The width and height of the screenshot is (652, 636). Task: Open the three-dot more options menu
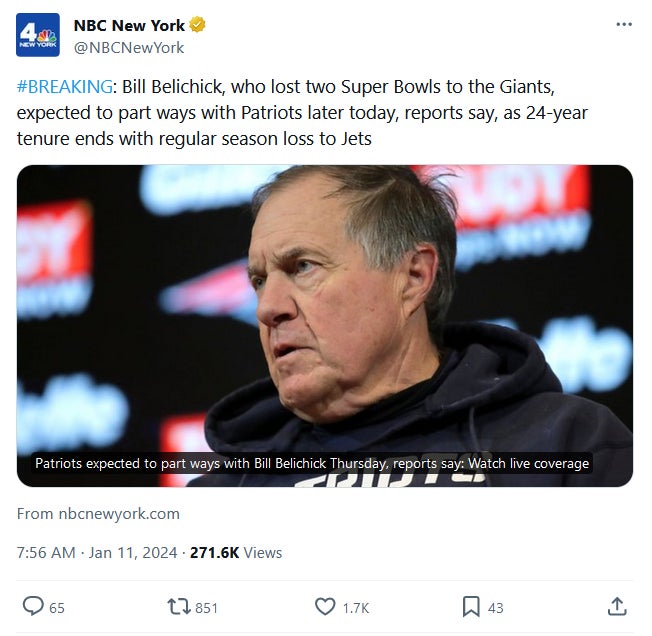click(x=624, y=24)
